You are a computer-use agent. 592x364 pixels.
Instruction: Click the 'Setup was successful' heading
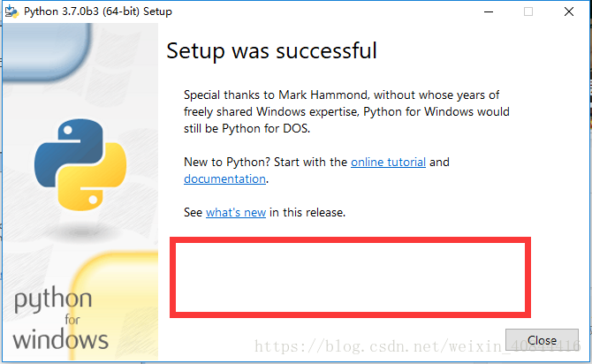pyautogui.click(x=271, y=50)
